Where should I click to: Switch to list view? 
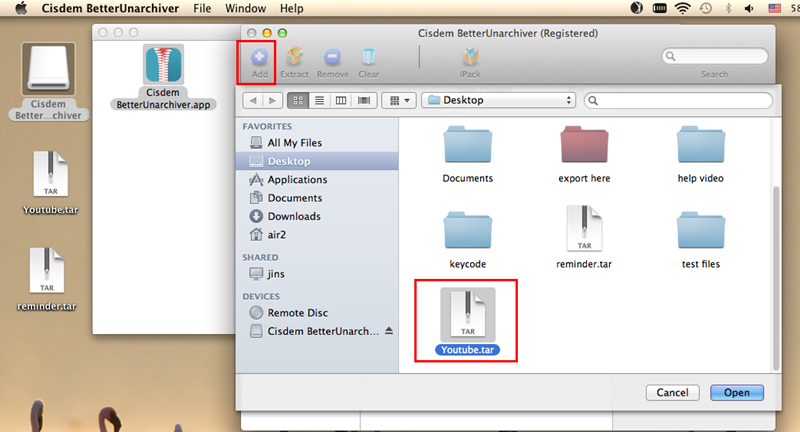click(319, 100)
